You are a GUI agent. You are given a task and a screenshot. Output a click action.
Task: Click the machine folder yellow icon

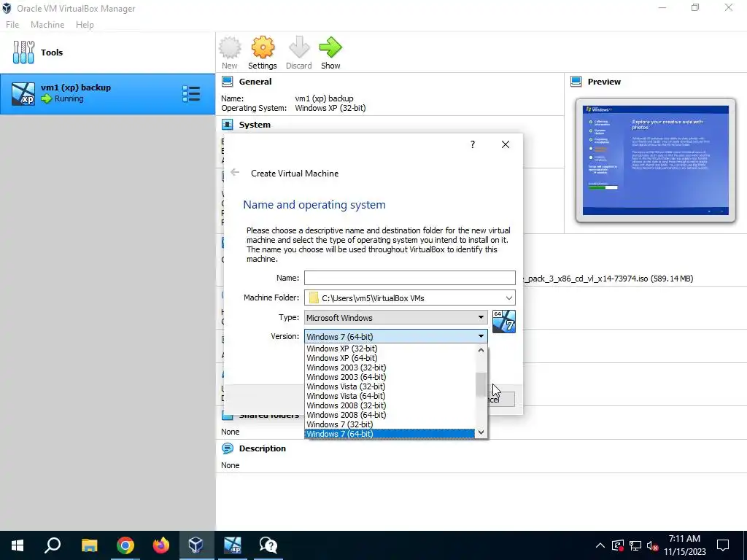(314, 298)
